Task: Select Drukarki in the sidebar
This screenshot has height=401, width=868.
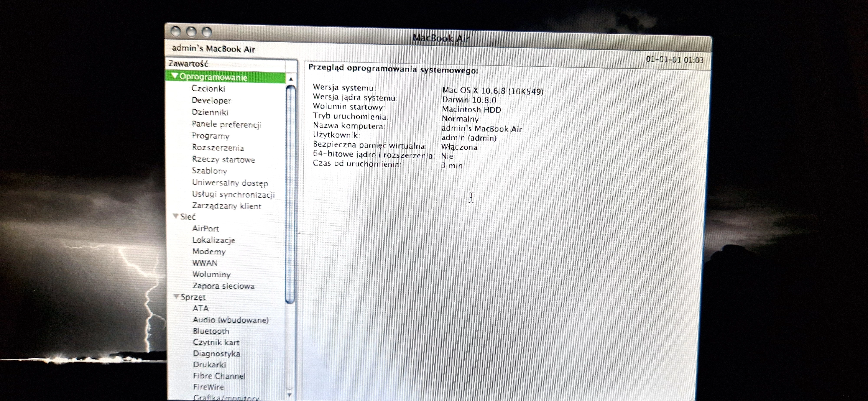Action: pos(210,365)
